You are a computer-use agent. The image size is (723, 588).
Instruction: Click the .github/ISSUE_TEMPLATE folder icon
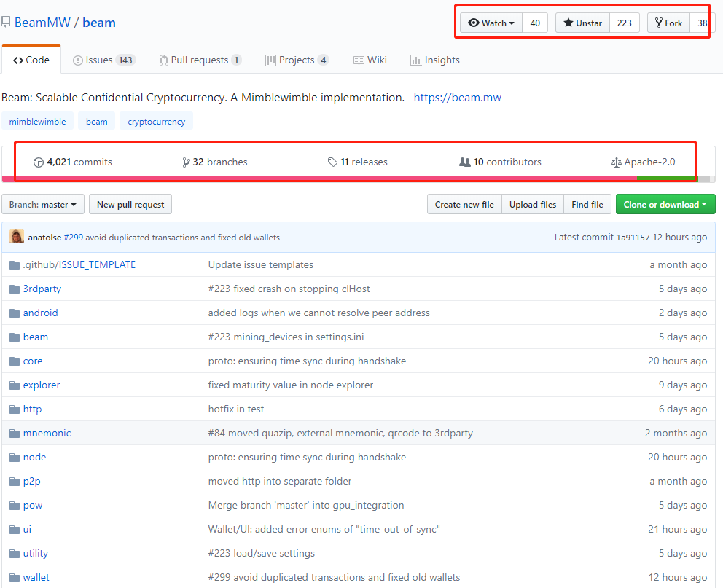coord(15,265)
